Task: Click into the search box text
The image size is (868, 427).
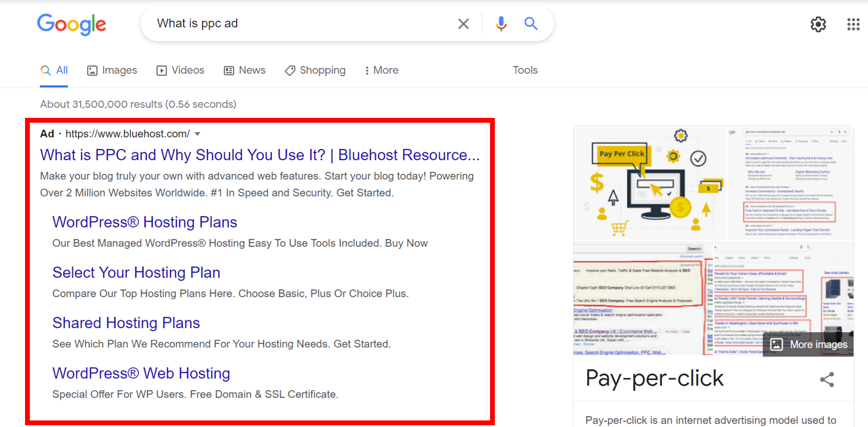Action: (197, 24)
